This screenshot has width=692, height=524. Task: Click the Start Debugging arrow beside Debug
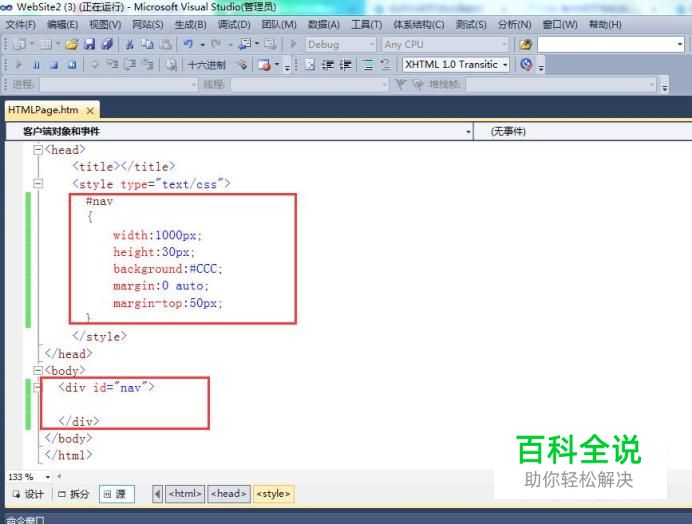[x=293, y=44]
